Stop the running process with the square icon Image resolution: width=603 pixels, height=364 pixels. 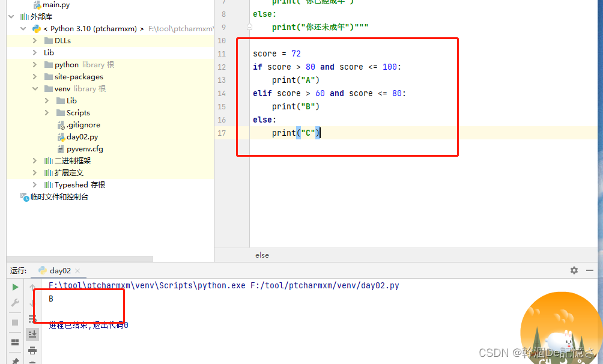pos(15,323)
